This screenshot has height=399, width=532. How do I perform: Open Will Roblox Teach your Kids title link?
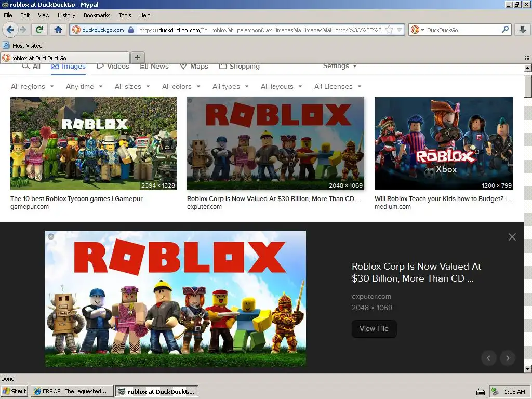[444, 199]
